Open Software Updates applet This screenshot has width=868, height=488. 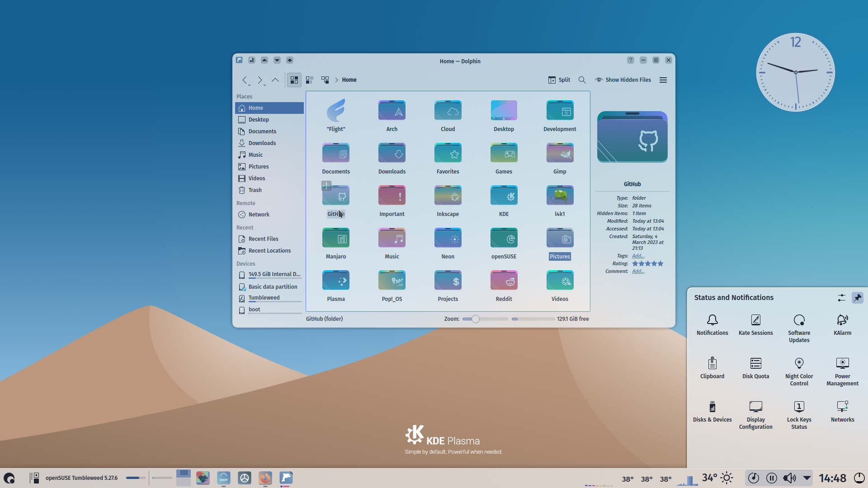(x=799, y=328)
